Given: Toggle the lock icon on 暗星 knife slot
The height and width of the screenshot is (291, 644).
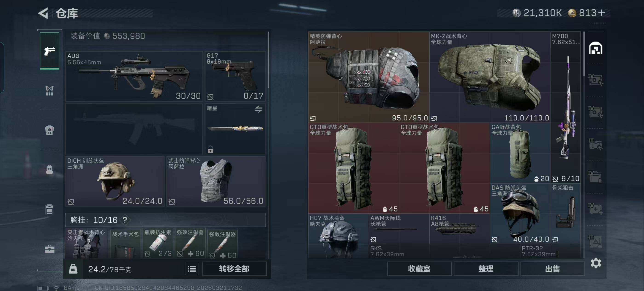Looking at the screenshot, I should pyautogui.click(x=210, y=149).
